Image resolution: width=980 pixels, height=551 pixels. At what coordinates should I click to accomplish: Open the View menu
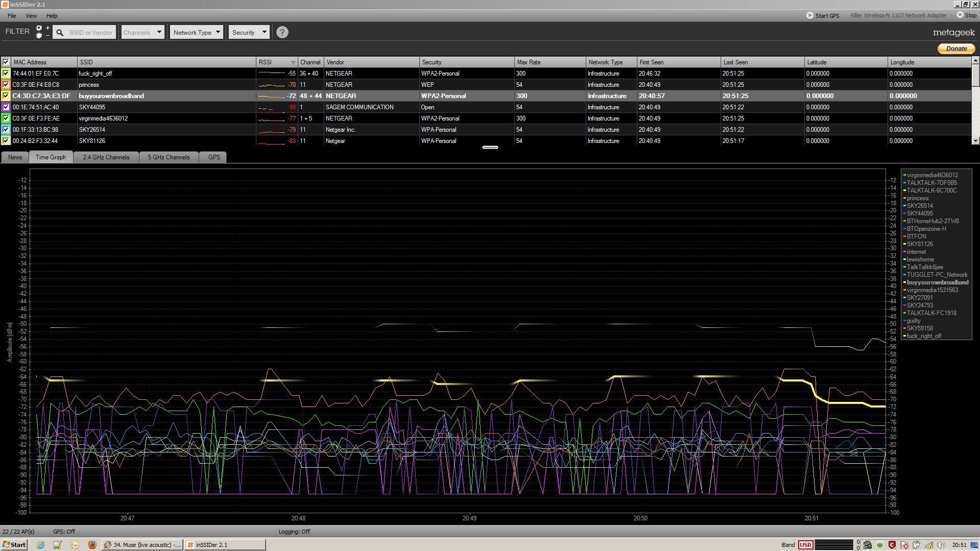pyautogui.click(x=31, y=16)
